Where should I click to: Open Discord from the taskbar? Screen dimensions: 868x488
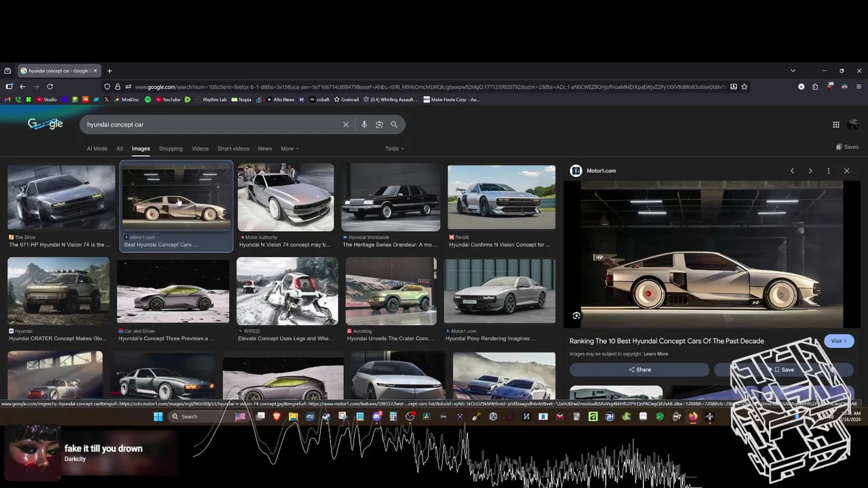(377, 417)
